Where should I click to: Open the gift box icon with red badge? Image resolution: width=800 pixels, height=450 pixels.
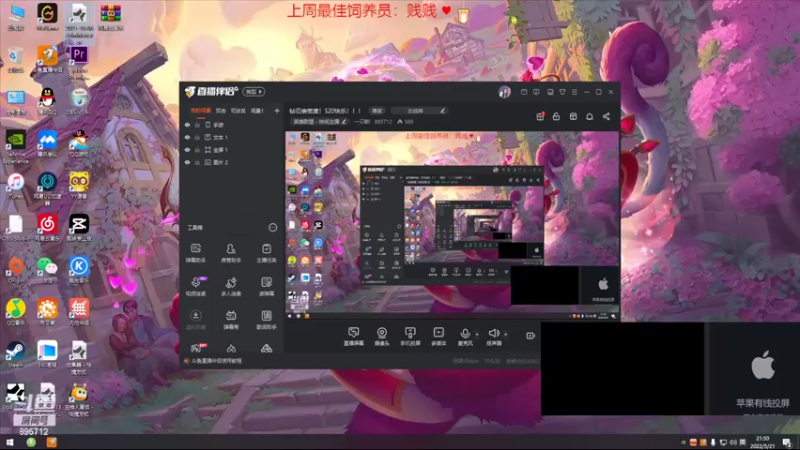click(x=540, y=116)
